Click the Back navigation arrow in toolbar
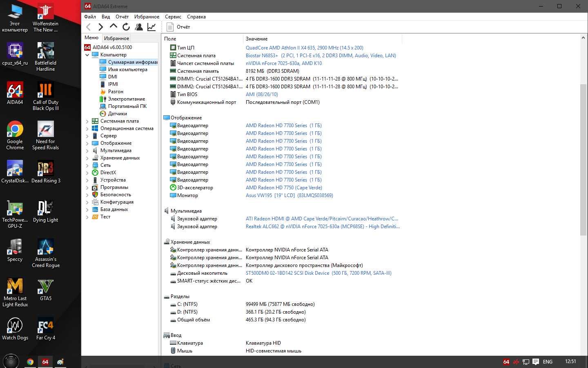Viewport: 588px width, 368px height. 89,27
